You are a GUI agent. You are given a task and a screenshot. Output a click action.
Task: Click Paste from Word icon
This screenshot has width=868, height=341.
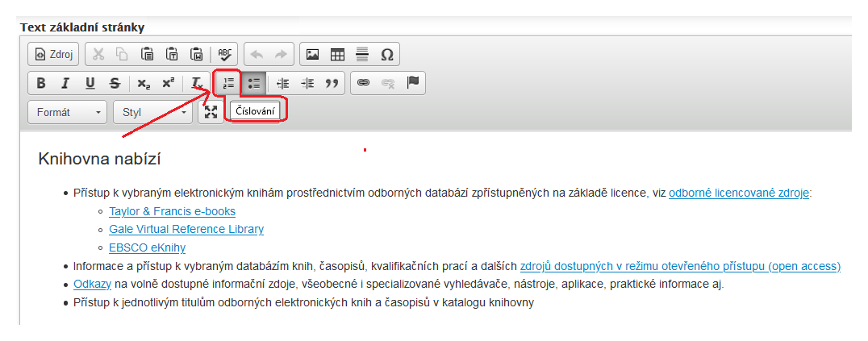[x=197, y=54]
